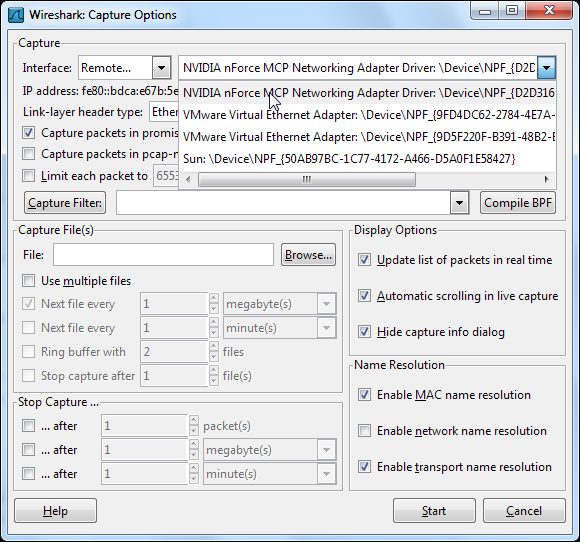Click the Compile BPF button
The height and width of the screenshot is (542, 580).
click(x=517, y=203)
